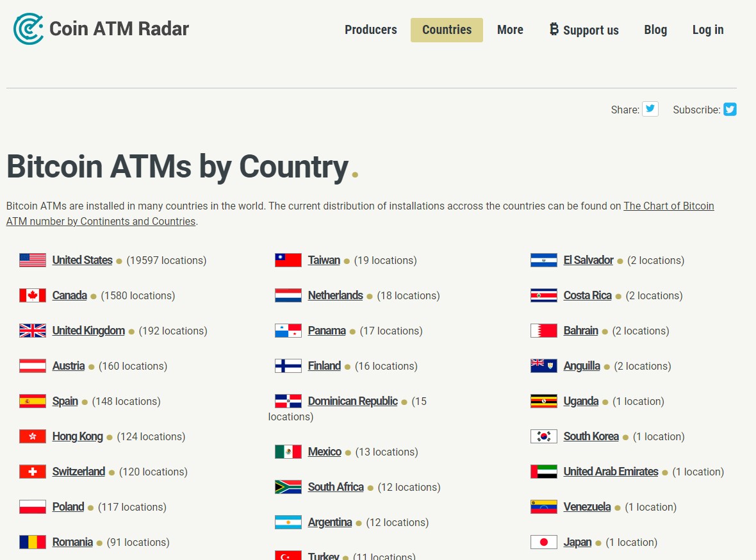
Task: Open the Hong Kong link
Action: [78, 436]
